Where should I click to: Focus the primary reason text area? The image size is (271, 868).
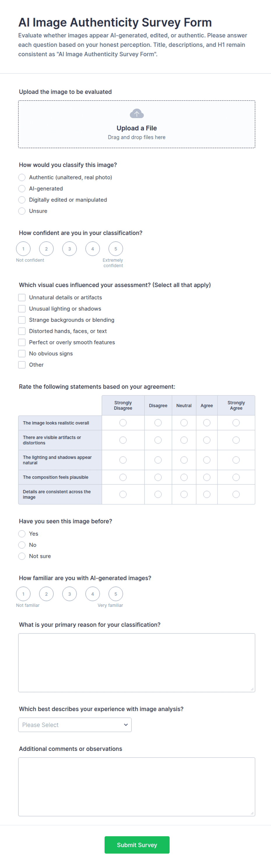tap(137, 663)
